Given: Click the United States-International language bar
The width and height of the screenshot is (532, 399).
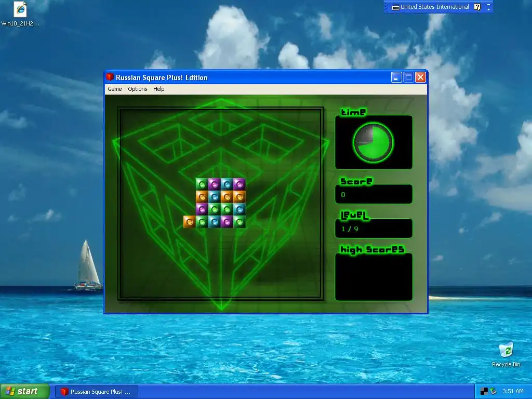Looking at the screenshot, I should 431,7.
